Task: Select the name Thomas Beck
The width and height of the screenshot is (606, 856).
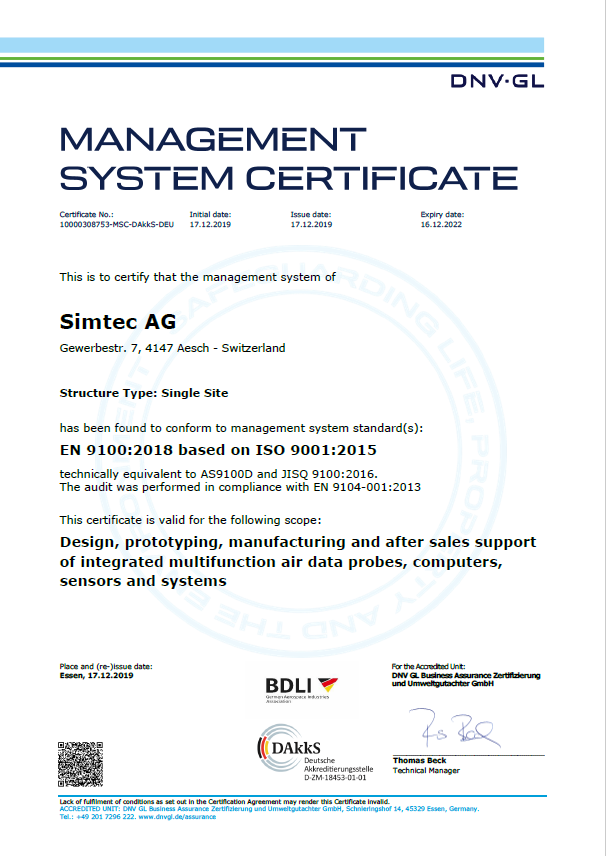Action: pyautogui.click(x=419, y=760)
